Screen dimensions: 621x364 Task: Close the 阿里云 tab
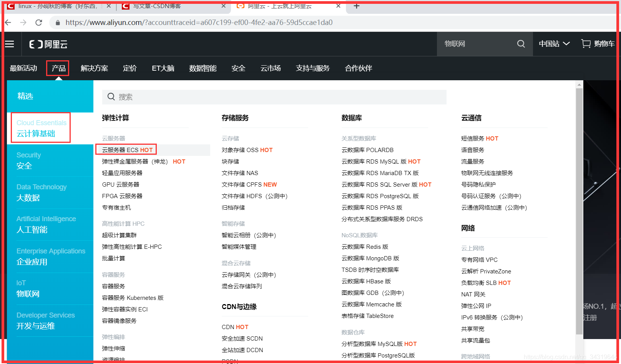(338, 6)
